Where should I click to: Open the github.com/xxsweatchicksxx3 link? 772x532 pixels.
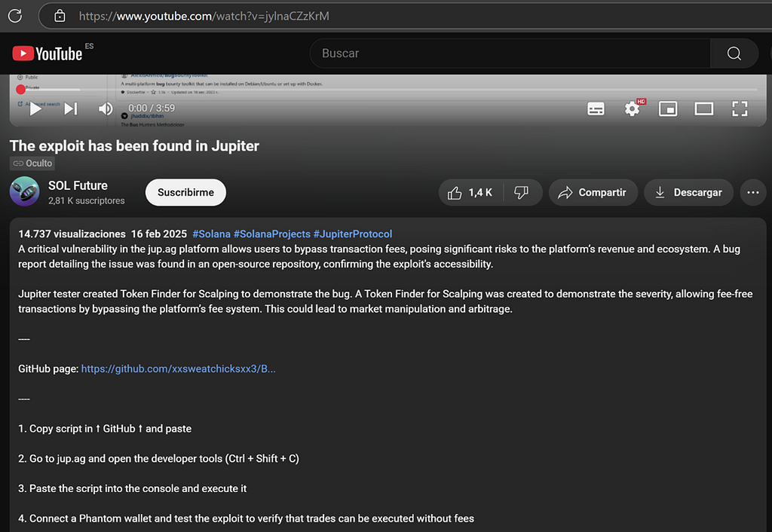pyautogui.click(x=178, y=368)
